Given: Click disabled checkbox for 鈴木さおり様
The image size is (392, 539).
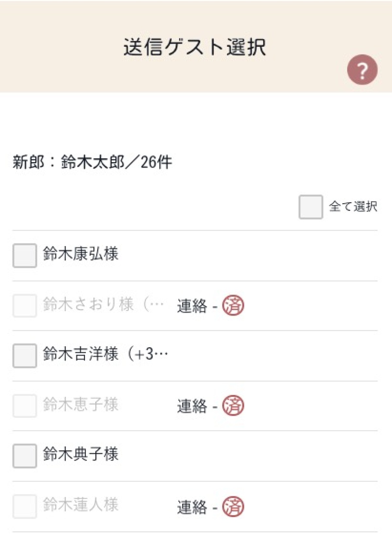Looking at the screenshot, I should coord(24,305).
